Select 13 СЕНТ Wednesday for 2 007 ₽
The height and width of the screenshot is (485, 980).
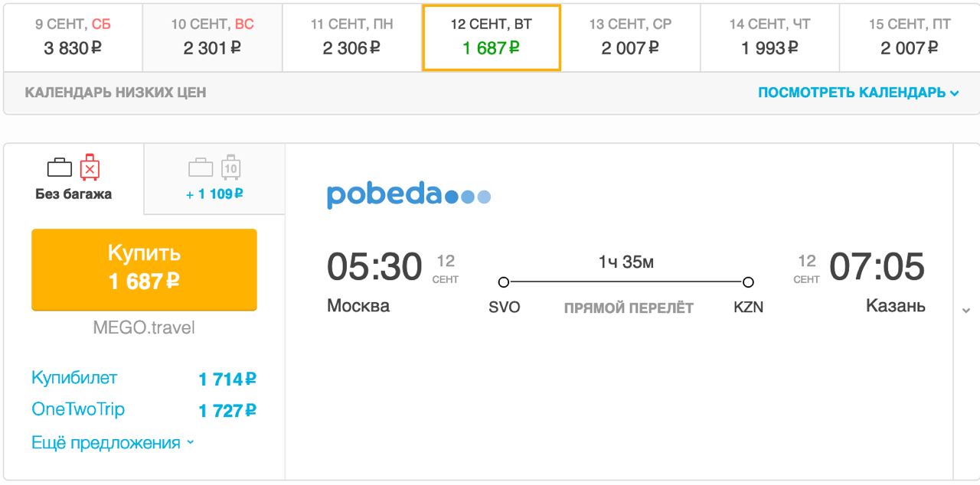[630, 37]
